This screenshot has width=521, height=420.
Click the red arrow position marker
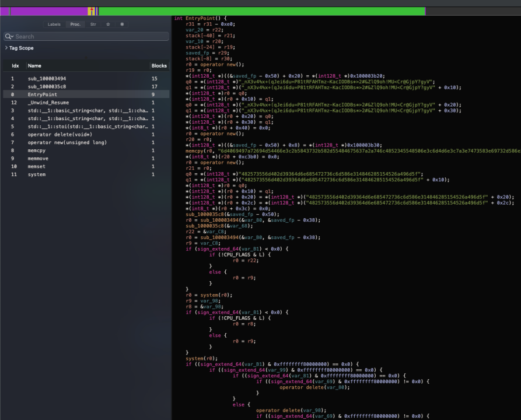[92, 9]
